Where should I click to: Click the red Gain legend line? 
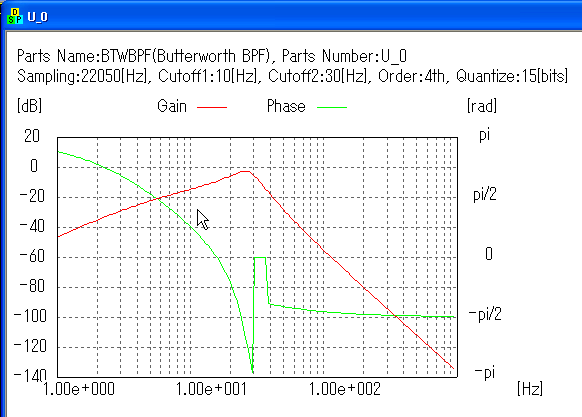(212, 107)
